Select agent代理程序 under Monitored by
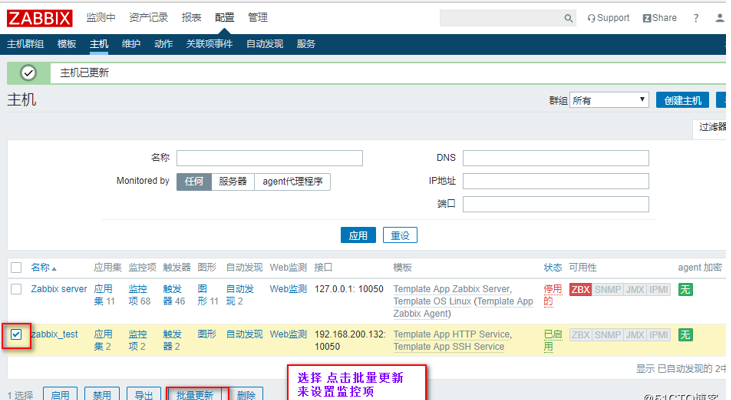731x400 pixels. pos(292,181)
